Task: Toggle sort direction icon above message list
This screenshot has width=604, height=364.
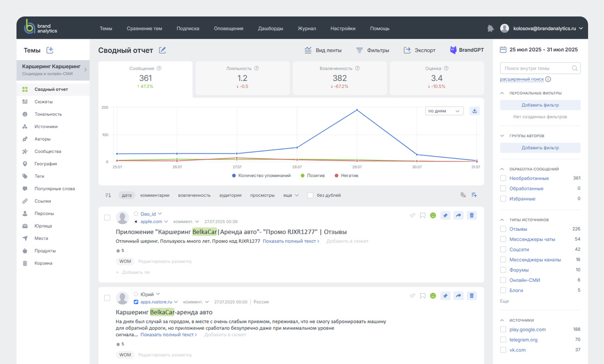Action: pos(108,195)
